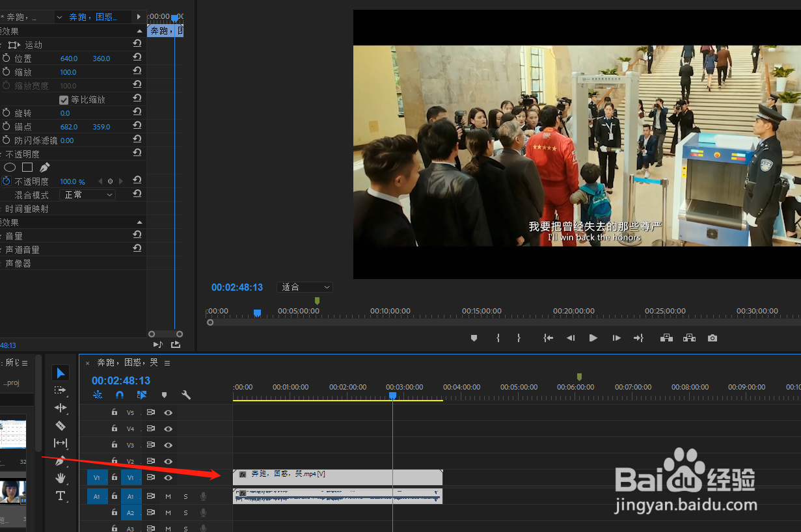The width and height of the screenshot is (801, 532).
Task: Go to Out point in program monitor
Action: pos(638,338)
